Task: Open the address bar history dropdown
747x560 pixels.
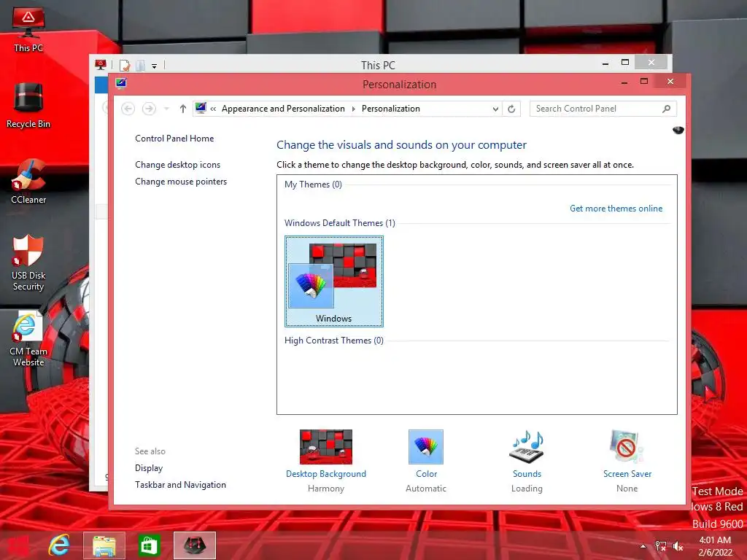Action: pyautogui.click(x=495, y=109)
